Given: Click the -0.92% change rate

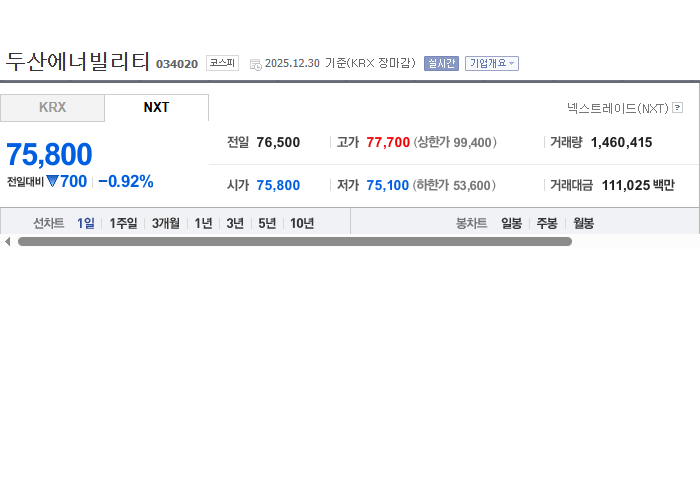Looking at the screenshot, I should (126, 182).
